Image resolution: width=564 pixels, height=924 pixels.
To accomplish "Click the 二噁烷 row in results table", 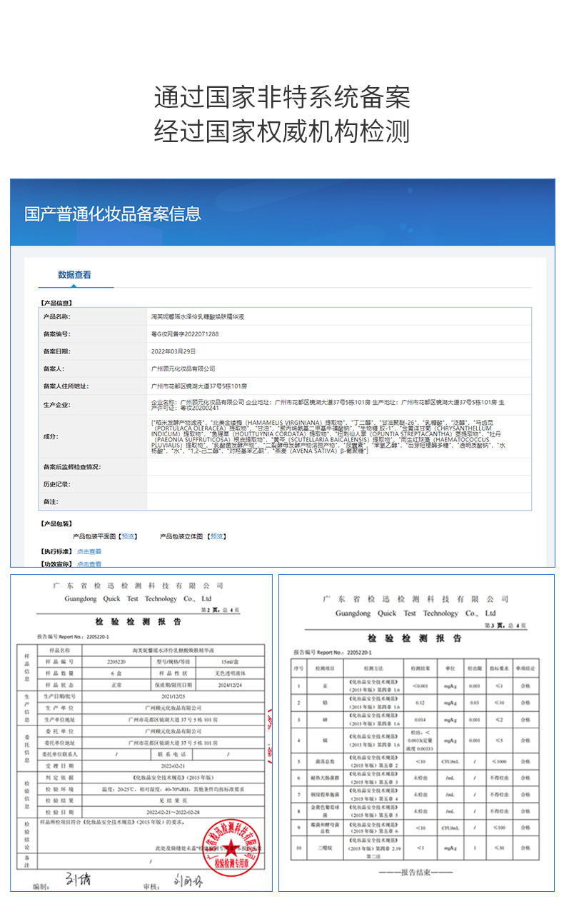I will (416, 848).
